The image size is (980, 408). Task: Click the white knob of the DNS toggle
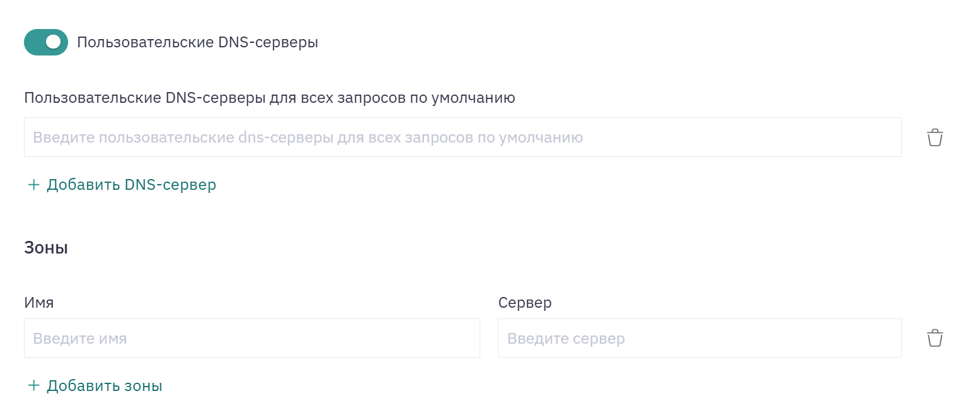[x=54, y=42]
